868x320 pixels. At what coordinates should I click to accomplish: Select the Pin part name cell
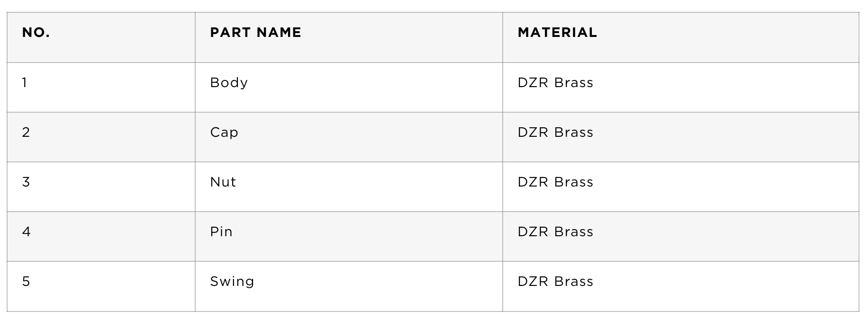click(x=349, y=236)
